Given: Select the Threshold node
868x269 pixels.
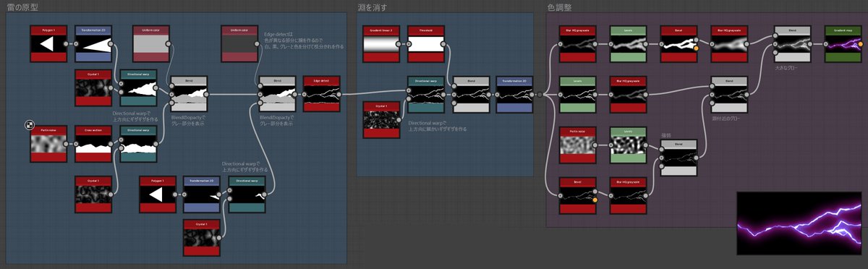Looking at the screenshot, I should (x=425, y=43).
